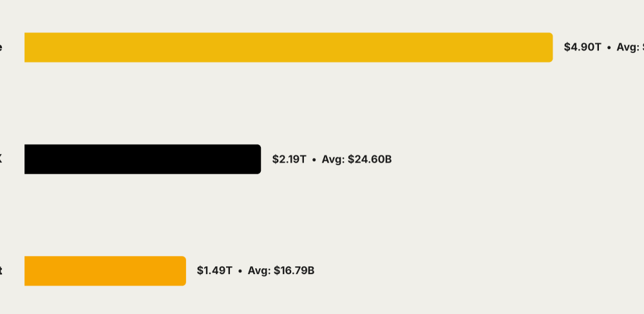
Task: Select the $1.49T value label
Action: click(x=214, y=271)
